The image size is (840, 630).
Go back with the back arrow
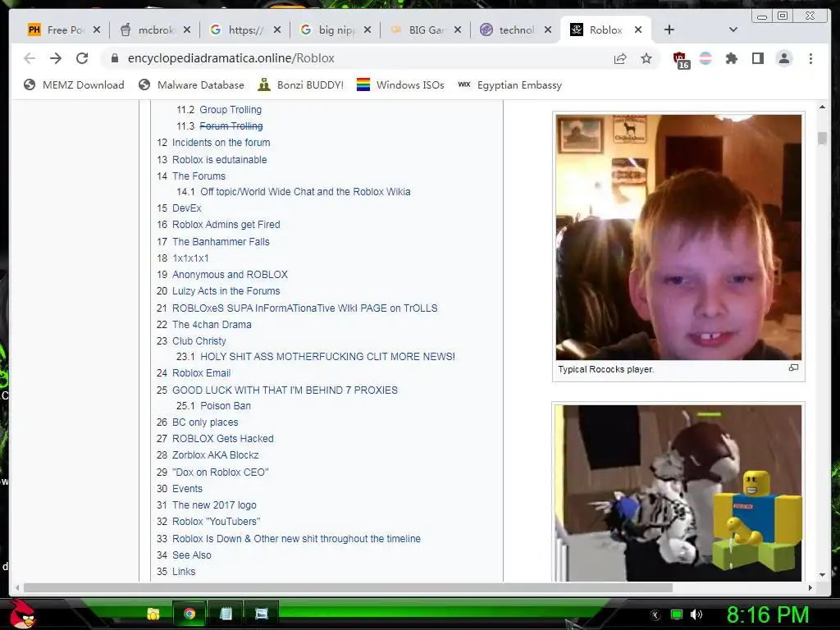coord(30,58)
